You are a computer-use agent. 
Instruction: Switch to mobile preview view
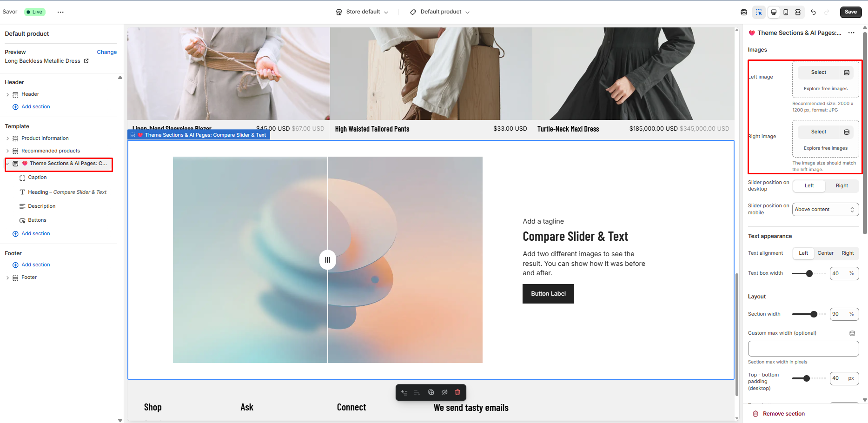point(786,12)
